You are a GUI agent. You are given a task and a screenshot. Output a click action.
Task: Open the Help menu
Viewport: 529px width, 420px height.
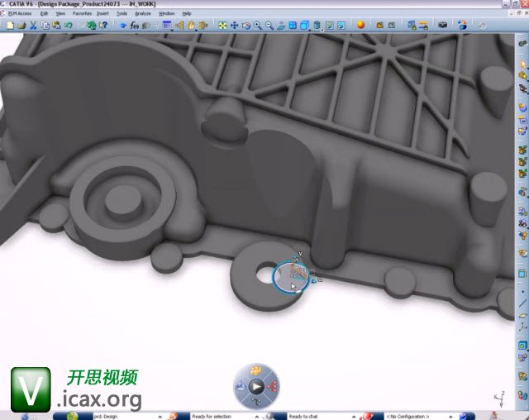pyautogui.click(x=187, y=13)
